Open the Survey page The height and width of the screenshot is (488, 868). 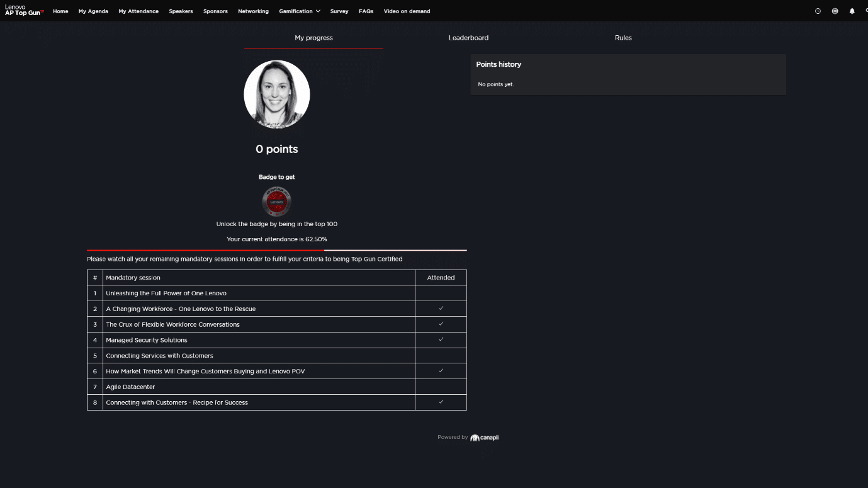339,11
